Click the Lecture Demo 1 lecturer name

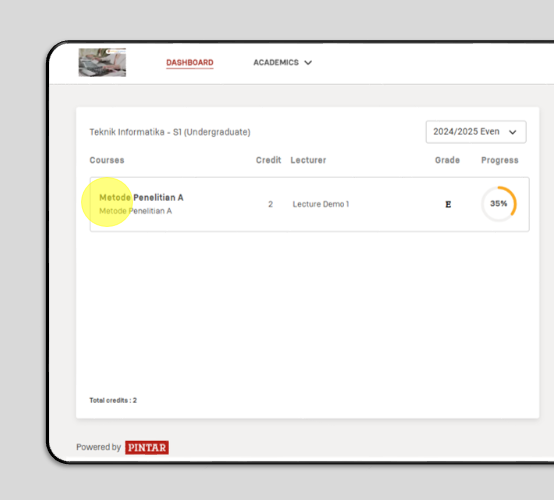320,204
